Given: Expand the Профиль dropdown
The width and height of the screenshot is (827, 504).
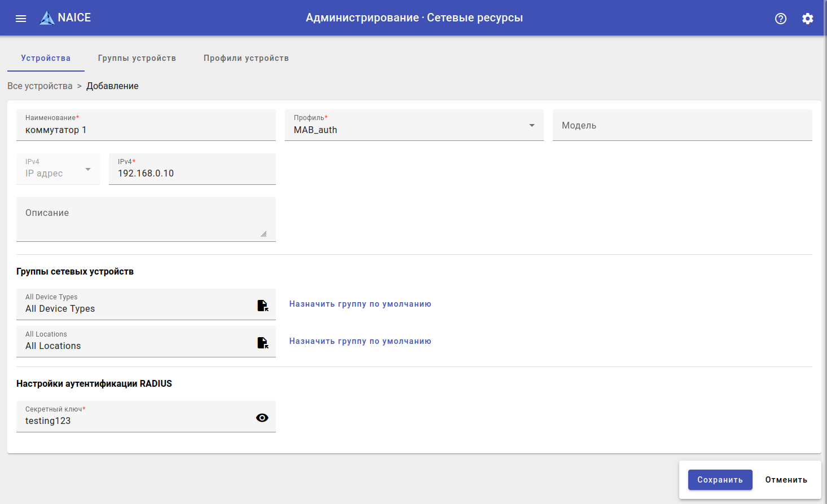Looking at the screenshot, I should pyautogui.click(x=531, y=125).
